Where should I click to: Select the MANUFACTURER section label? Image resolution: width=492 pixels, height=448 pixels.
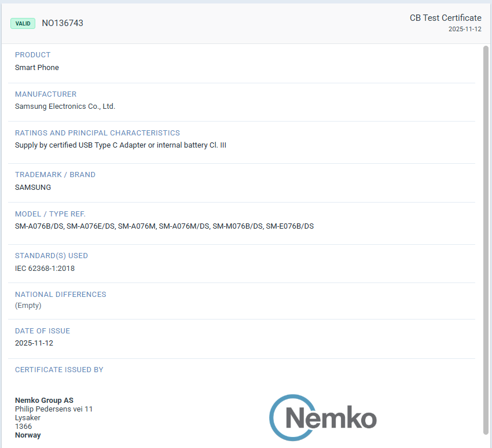tap(46, 94)
